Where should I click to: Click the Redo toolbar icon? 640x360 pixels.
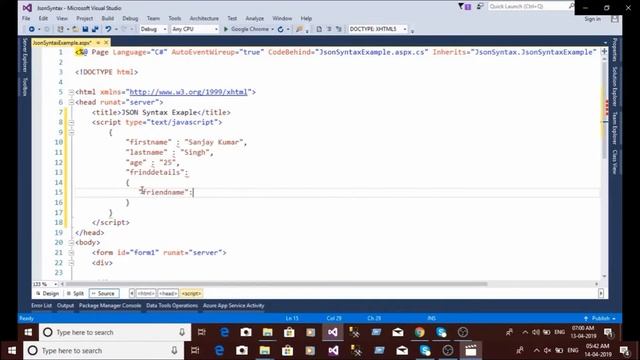[124, 29]
